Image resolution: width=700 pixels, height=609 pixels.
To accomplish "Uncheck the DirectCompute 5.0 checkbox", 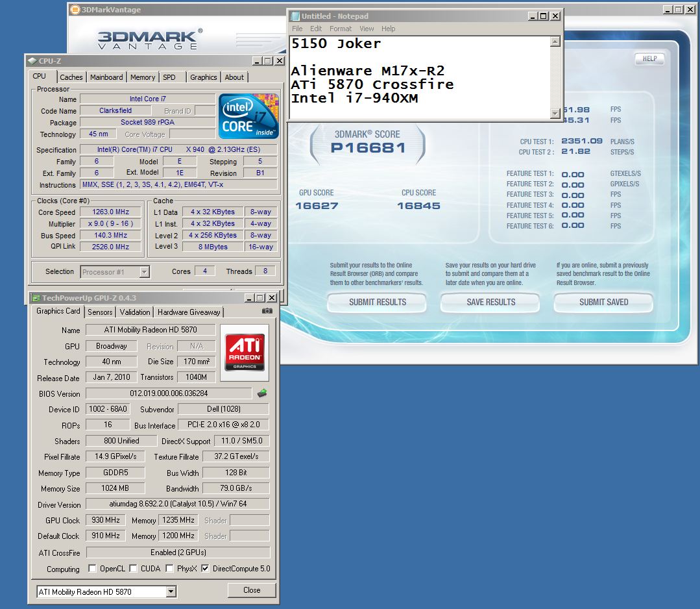I will click(205, 569).
